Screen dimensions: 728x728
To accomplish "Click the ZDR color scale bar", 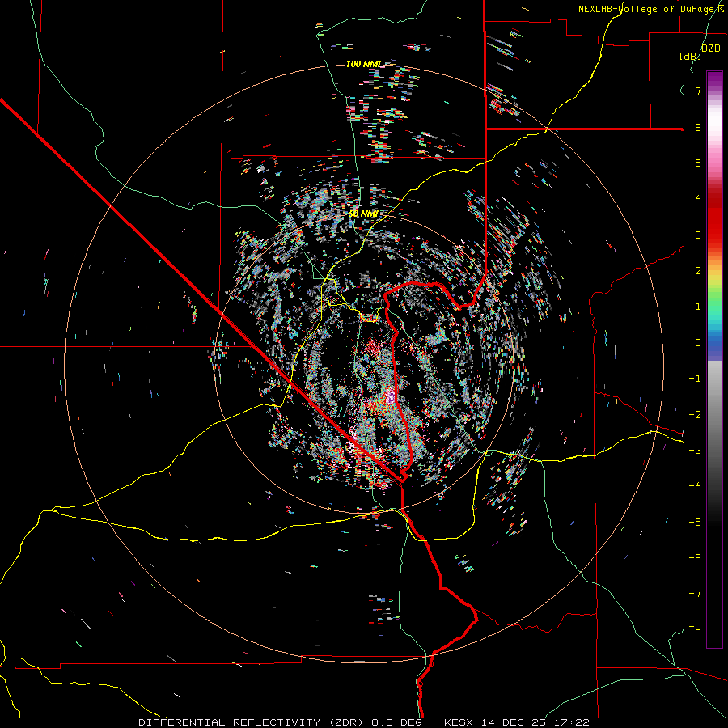I will coord(714,359).
